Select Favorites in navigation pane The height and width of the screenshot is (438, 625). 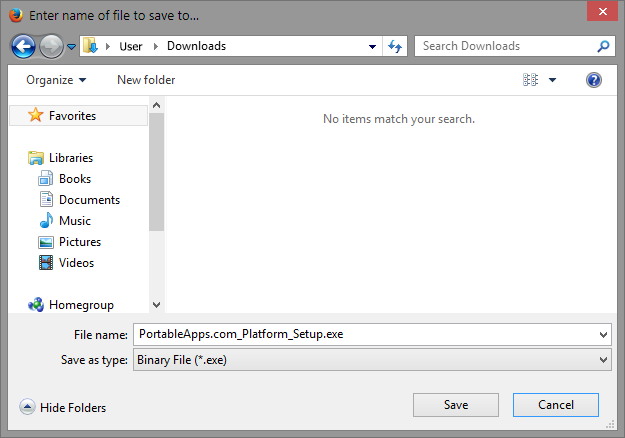point(78,116)
